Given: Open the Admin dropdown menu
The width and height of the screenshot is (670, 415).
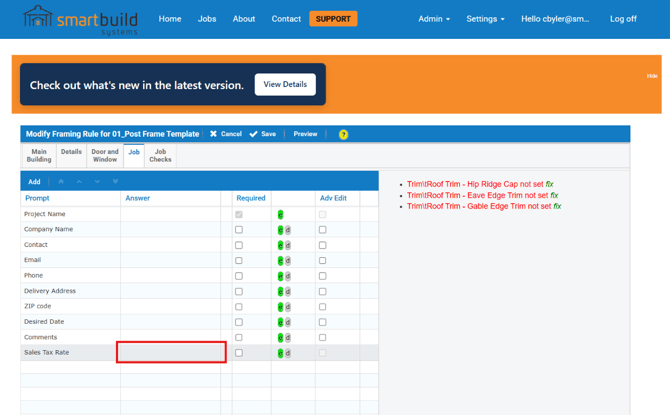Looking at the screenshot, I should coord(434,19).
